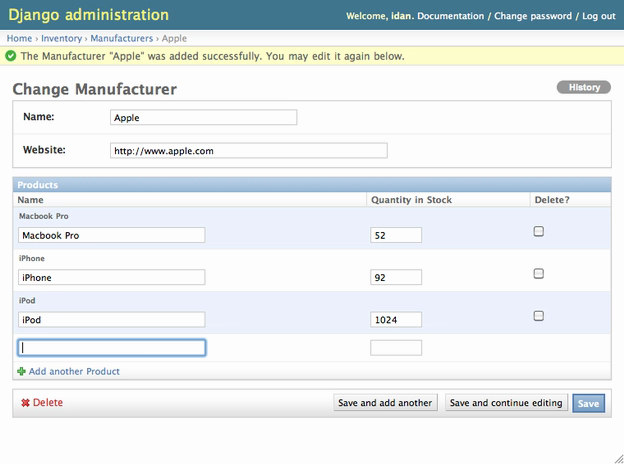Open the Documentation link in the header

click(450, 16)
